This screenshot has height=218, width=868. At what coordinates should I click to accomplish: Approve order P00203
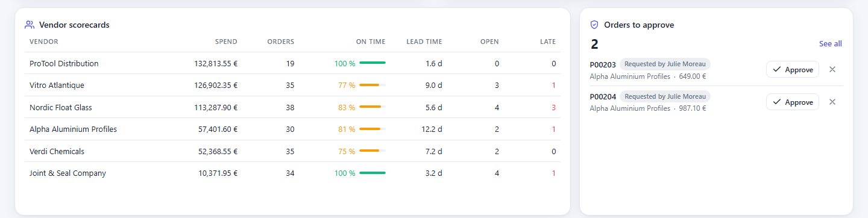[792, 69]
